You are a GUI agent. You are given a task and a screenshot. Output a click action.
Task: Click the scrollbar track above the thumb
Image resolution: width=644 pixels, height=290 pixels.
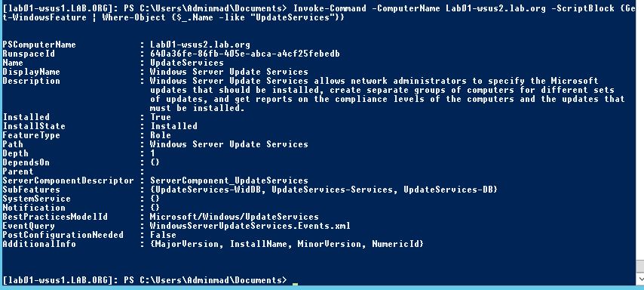(x=640, y=130)
